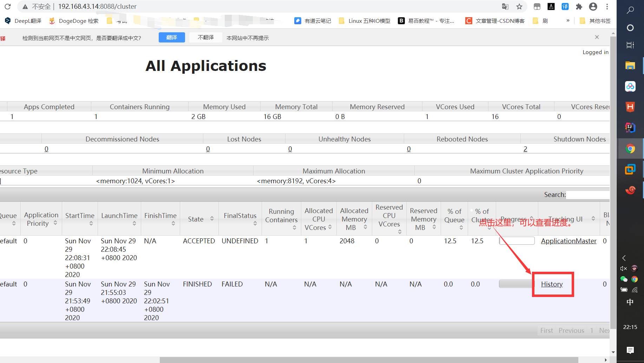This screenshot has width=644, height=363.
Task: Open IntelliJ IDEA from the taskbar
Action: click(630, 128)
